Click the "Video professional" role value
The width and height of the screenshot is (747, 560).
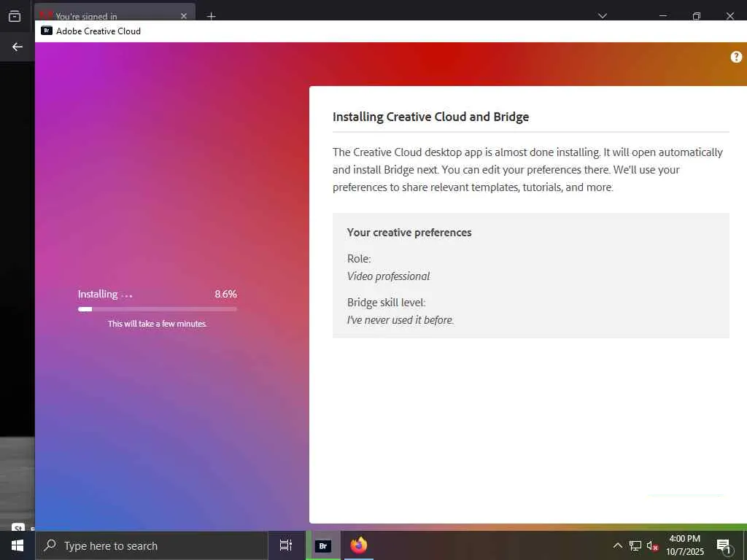(x=388, y=276)
